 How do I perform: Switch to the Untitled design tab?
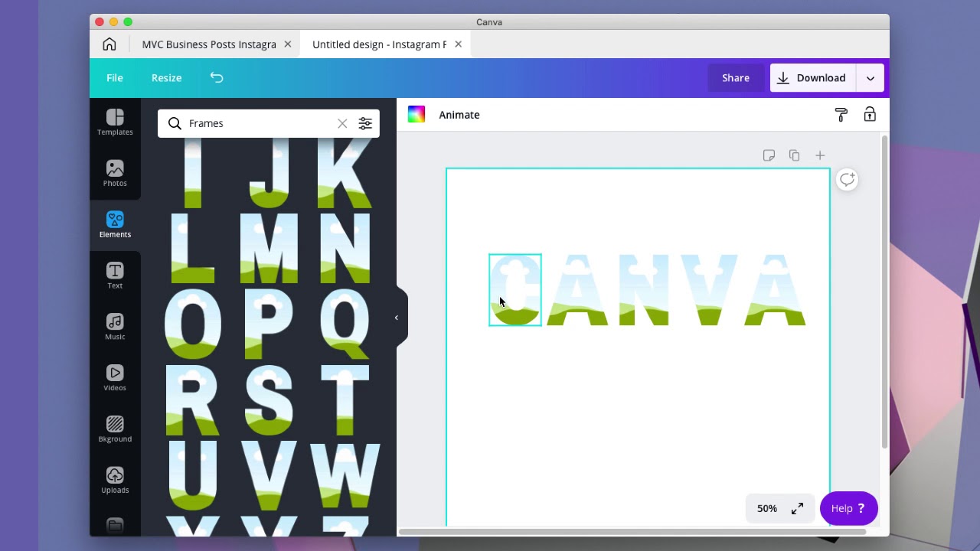pyautogui.click(x=377, y=44)
